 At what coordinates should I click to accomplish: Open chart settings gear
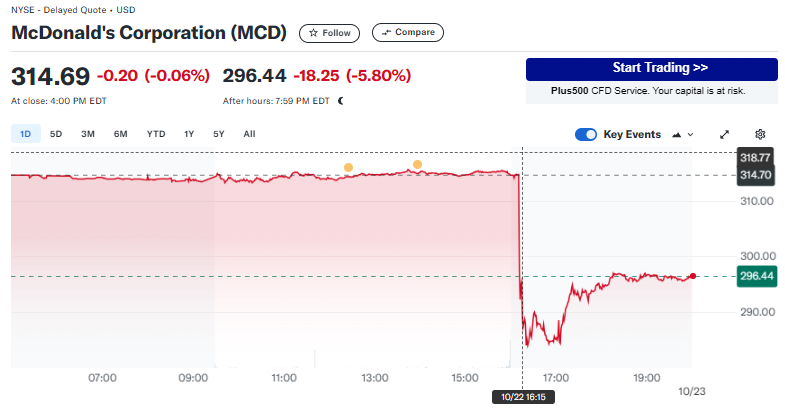coord(760,134)
